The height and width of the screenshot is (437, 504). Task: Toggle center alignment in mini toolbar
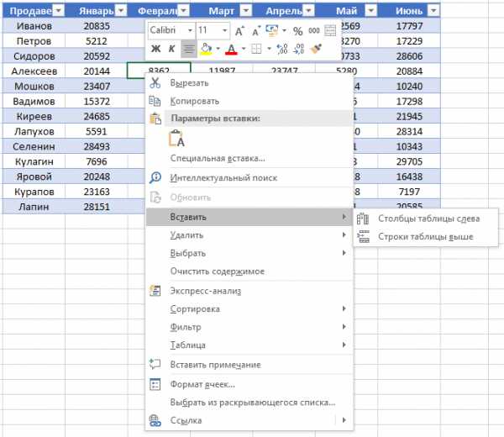point(189,49)
